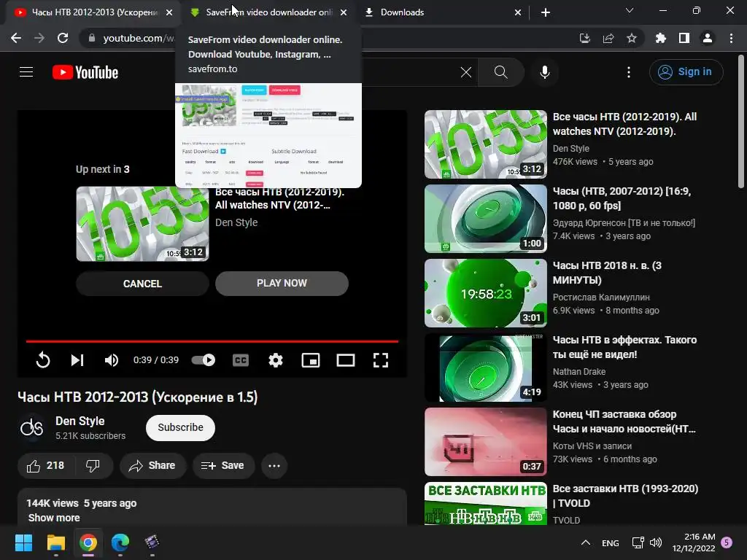
Task: Go forward in browser history
Action: tap(39, 38)
